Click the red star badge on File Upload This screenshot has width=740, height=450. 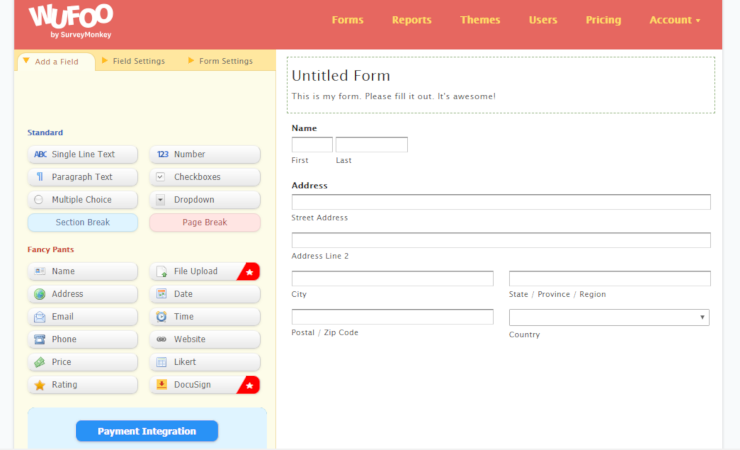click(x=250, y=272)
